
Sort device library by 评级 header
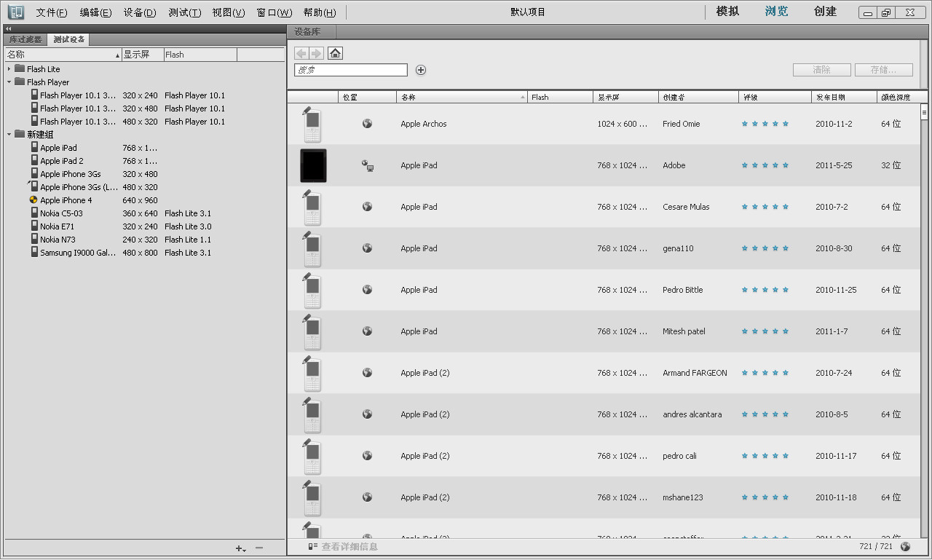point(775,97)
